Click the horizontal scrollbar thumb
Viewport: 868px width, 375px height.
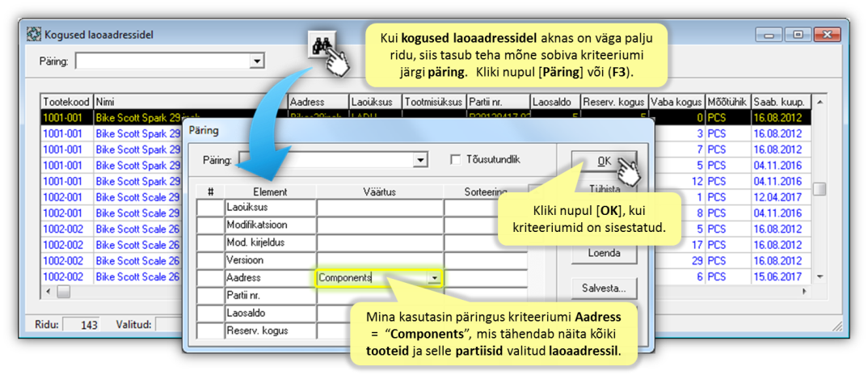coord(64,291)
